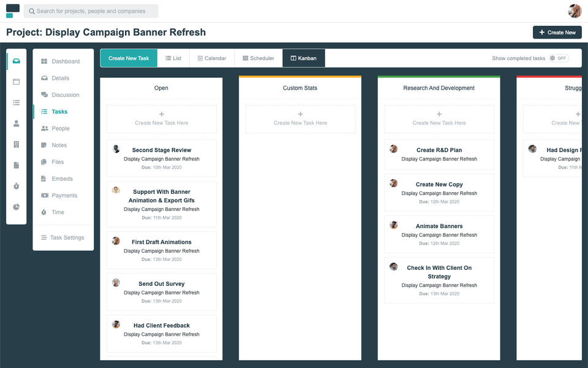Toggle Show completed tasks switch

click(559, 58)
